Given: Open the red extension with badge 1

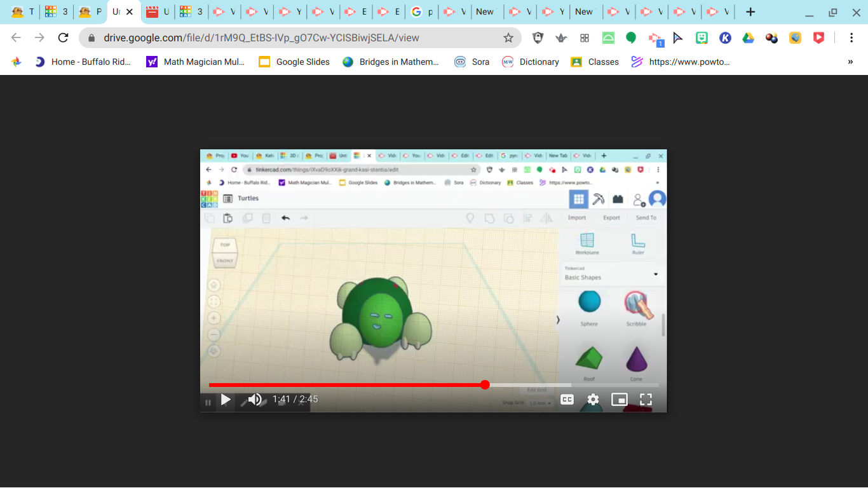Looking at the screenshot, I should [655, 39].
